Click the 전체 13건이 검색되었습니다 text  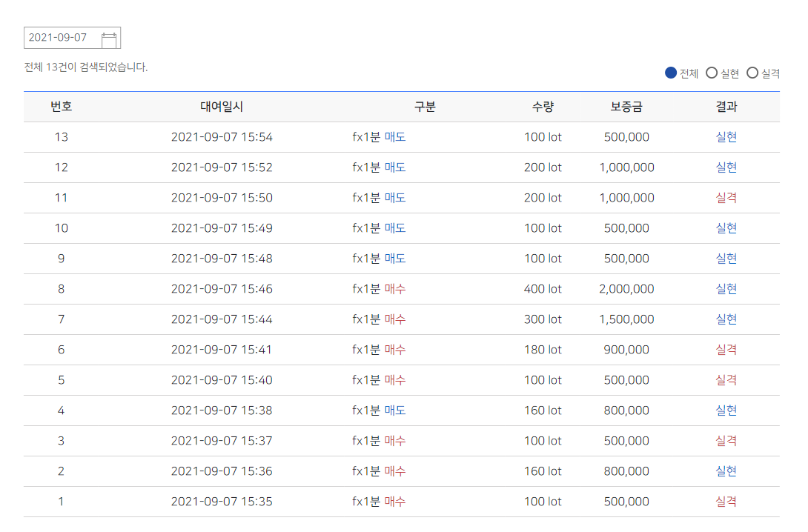pos(85,67)
